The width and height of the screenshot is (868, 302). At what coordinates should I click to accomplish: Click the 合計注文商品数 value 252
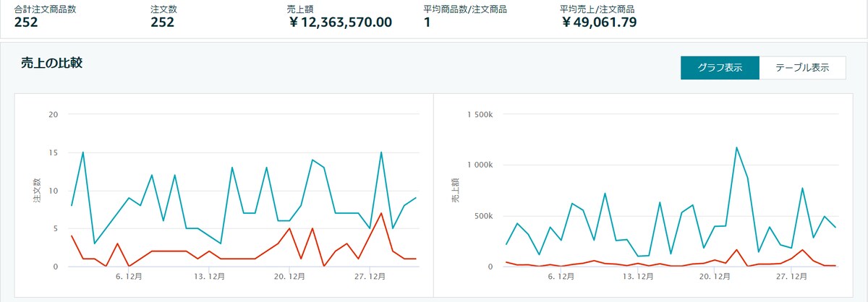tap(26, 22)
